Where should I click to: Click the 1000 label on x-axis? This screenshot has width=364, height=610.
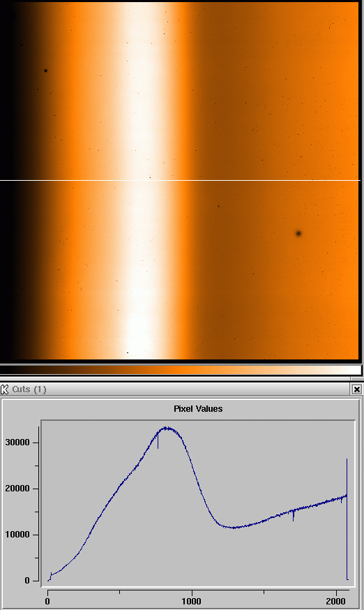point(192,601)
